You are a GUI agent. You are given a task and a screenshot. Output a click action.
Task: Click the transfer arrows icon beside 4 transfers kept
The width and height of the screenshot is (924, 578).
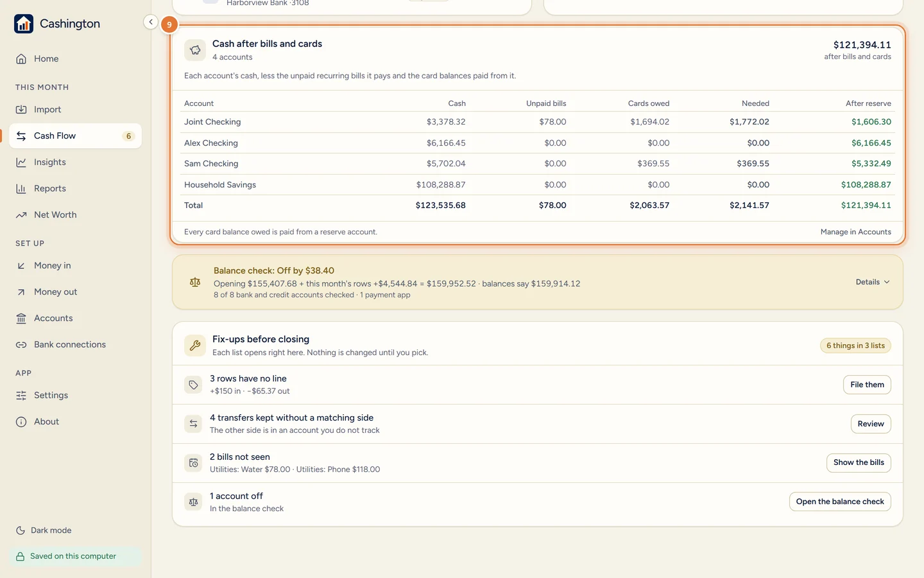pos(193,424)
